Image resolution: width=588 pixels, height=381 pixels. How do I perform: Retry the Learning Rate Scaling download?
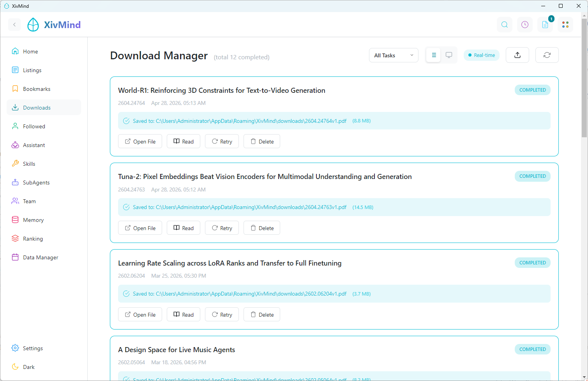[222, 315]
